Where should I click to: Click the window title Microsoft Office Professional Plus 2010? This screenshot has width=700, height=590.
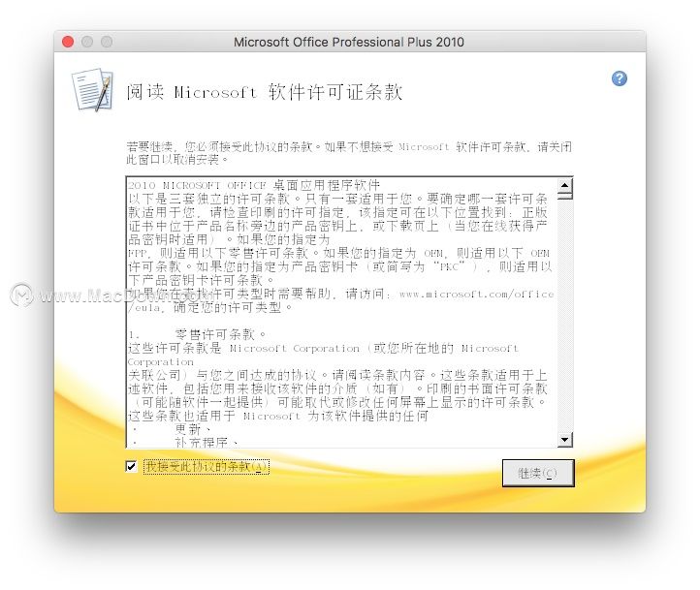click(x=349, y=42)
